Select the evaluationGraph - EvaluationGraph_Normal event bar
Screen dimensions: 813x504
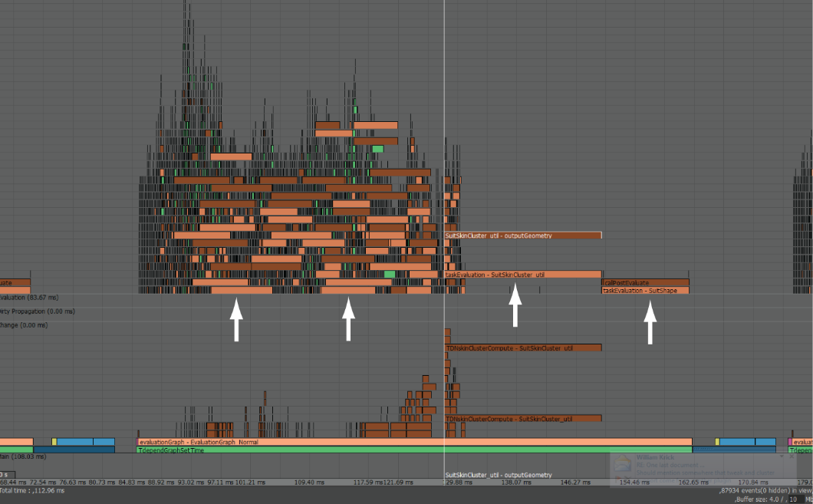tap(414, 442)
